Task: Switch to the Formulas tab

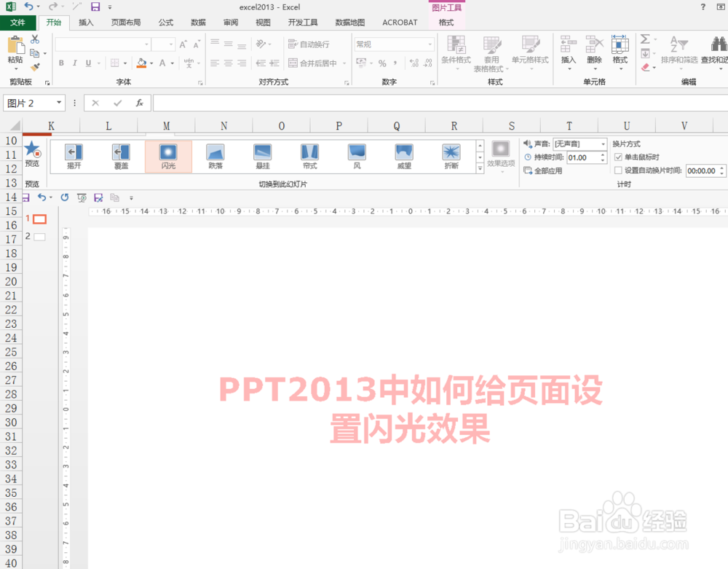Action: pos(166,23)
